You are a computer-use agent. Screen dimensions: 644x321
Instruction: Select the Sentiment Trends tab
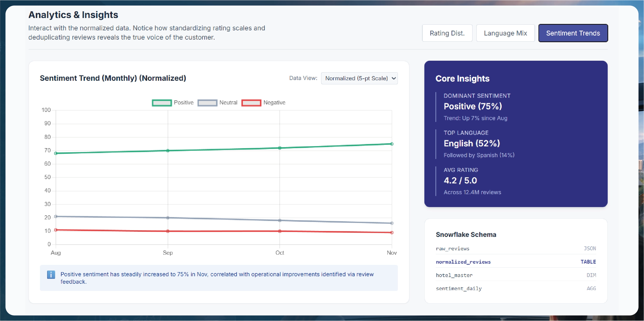point(573,33)
